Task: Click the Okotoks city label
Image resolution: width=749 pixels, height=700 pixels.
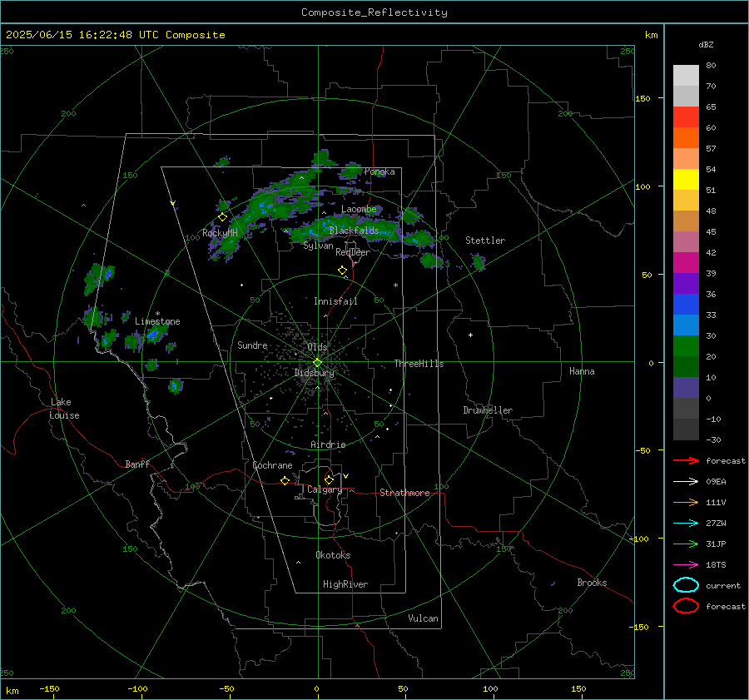Action: pyautogui.click(x=333, y=555)
